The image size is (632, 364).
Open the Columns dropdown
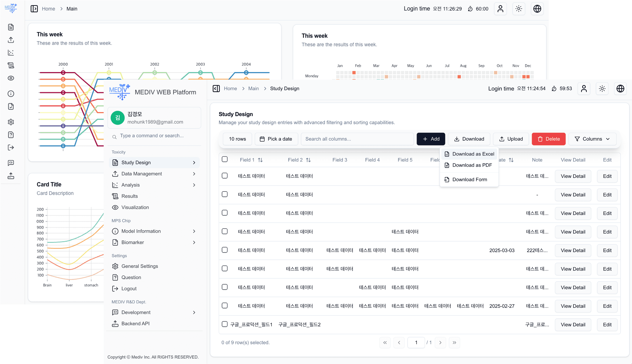tap(592, 139)
